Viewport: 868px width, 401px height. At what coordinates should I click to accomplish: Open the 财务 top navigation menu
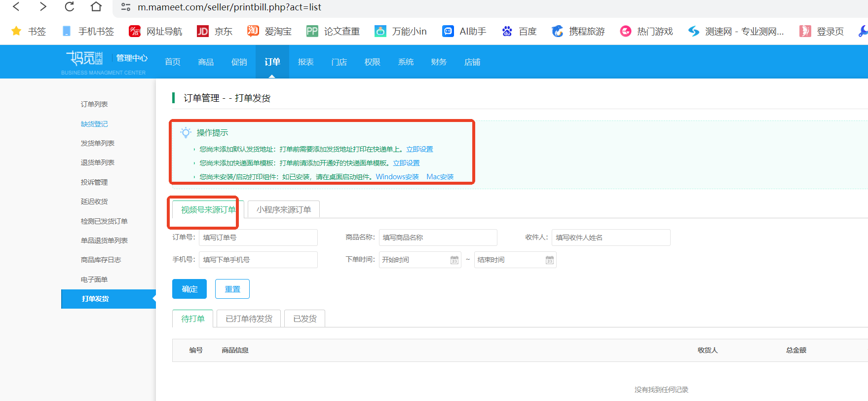point(439,62)
